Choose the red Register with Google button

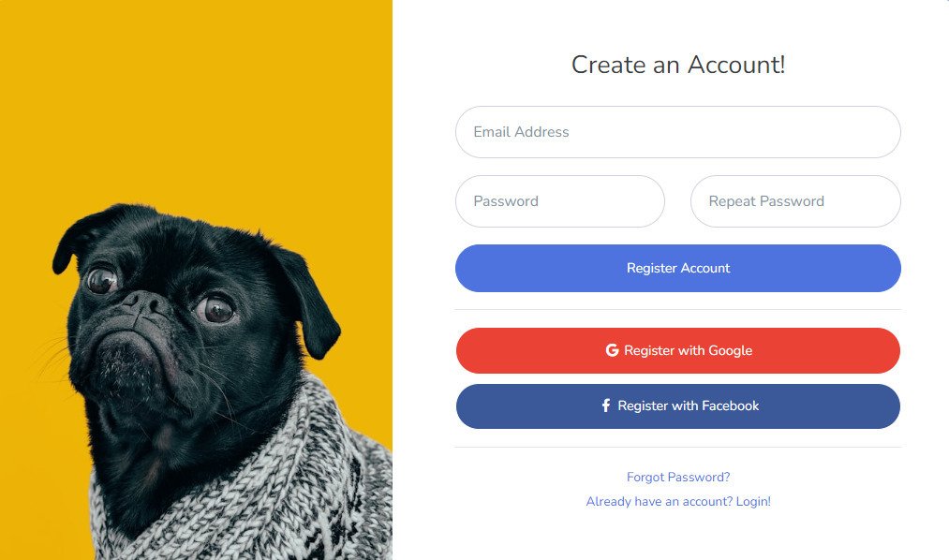678,351
